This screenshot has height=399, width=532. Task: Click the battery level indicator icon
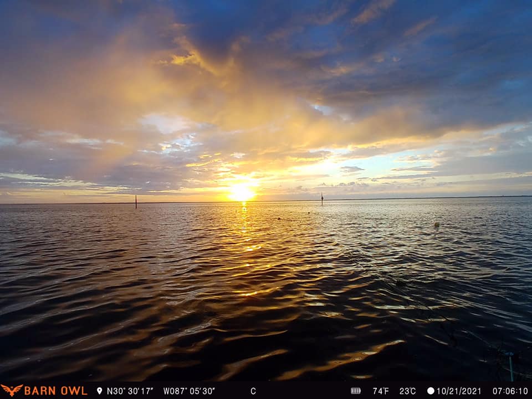356,391
